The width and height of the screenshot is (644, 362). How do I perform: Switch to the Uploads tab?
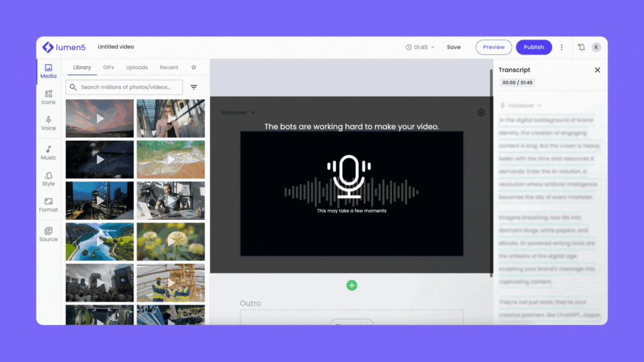[136, 67]
